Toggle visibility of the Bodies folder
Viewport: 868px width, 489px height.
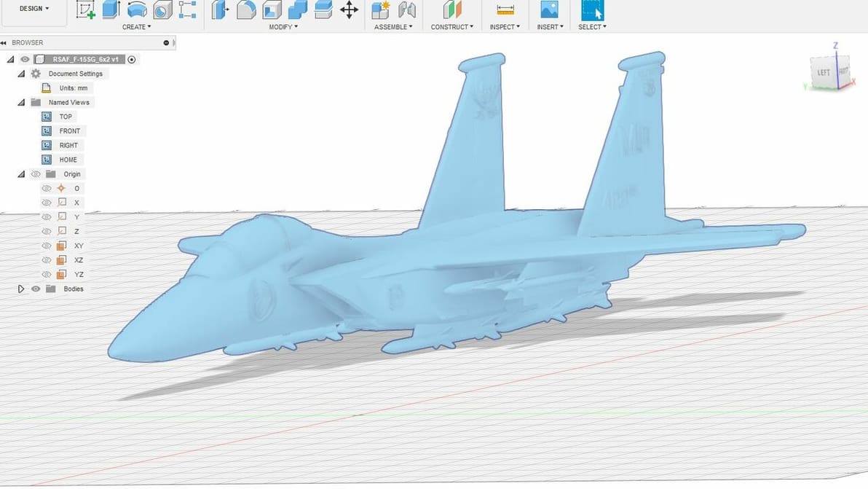point(36,289)
